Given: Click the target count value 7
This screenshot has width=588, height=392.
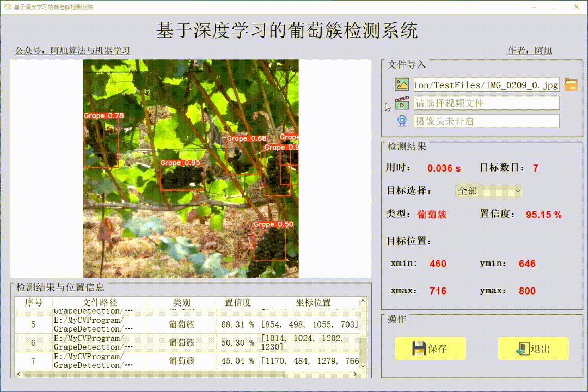Looking at the screenshot, I should [x=536, y=168].
